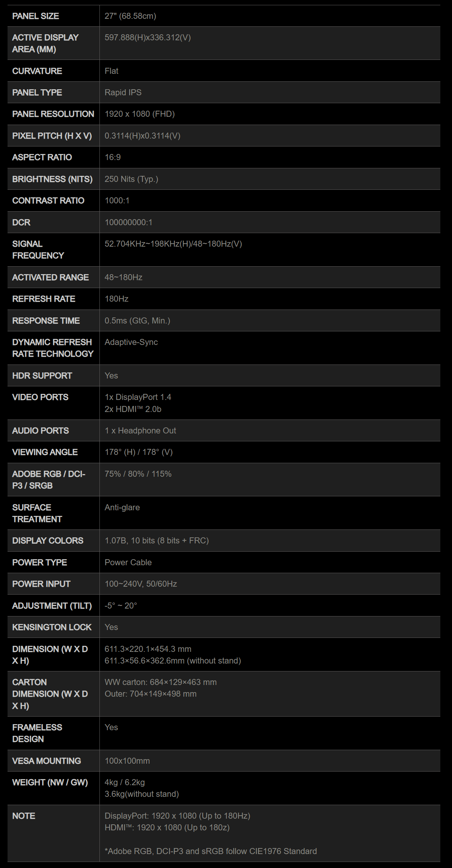
Task: Click the SIGNAL FREQUENCY row label
Action: tap(38, 250)
